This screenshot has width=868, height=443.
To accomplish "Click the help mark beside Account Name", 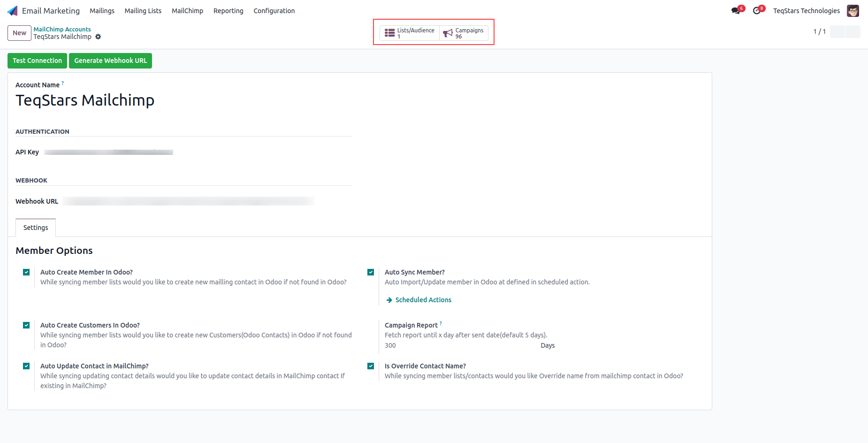I will [62, 83].
